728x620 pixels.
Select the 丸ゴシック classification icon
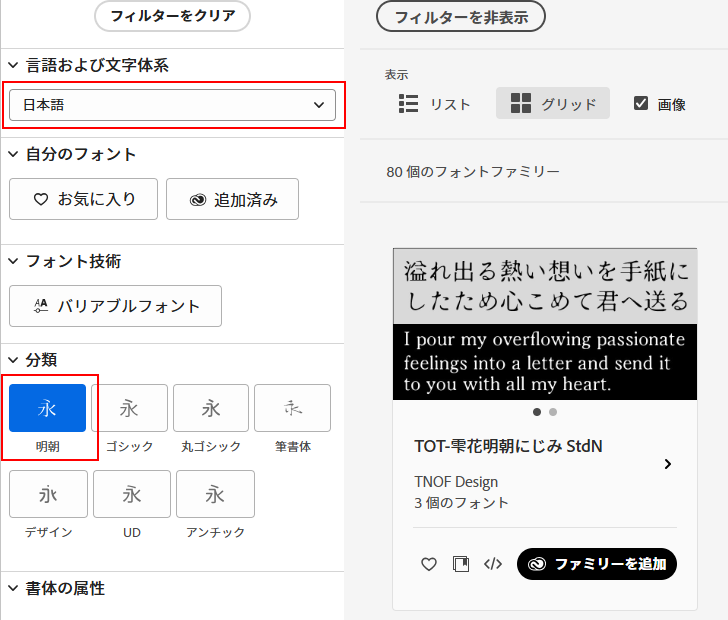coord(211,408)
